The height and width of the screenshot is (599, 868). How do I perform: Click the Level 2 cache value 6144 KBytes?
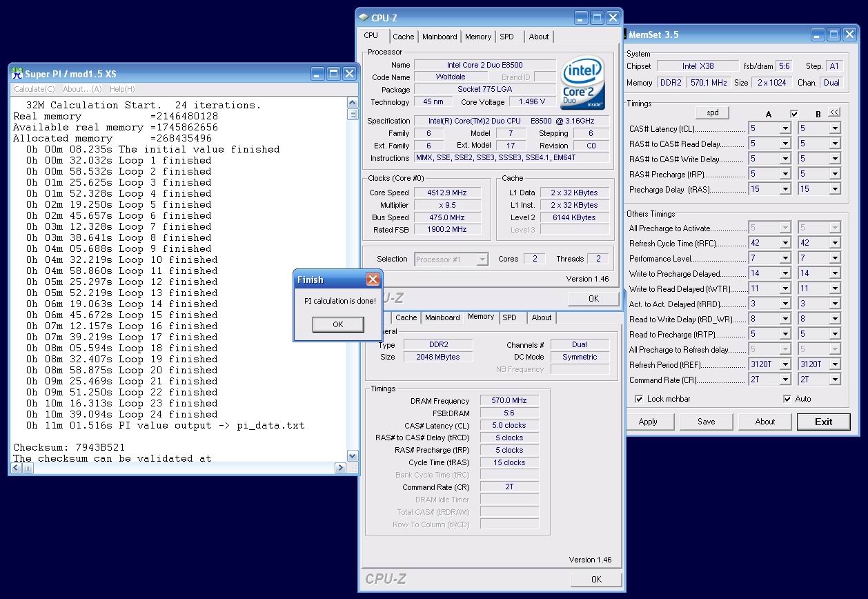(x=574, y=217)
